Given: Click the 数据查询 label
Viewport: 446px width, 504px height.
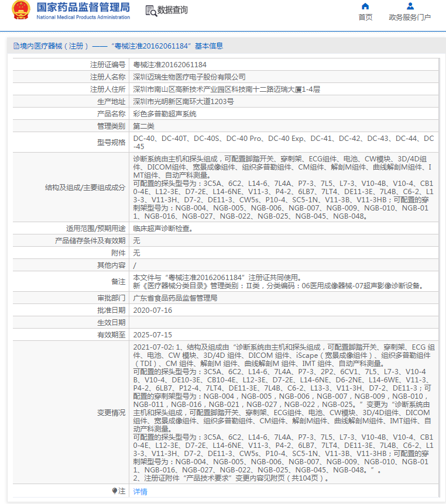Looking at the screenshot, I should (x=173, y=11).
